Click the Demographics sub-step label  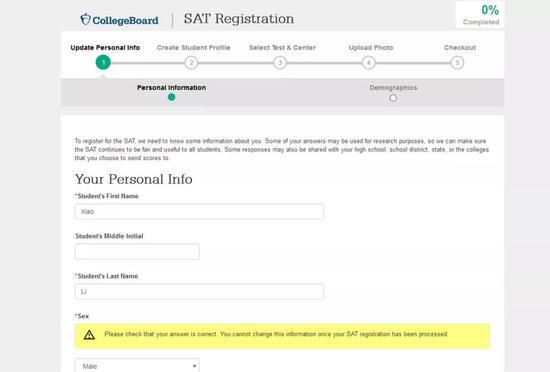coord(393,88)
